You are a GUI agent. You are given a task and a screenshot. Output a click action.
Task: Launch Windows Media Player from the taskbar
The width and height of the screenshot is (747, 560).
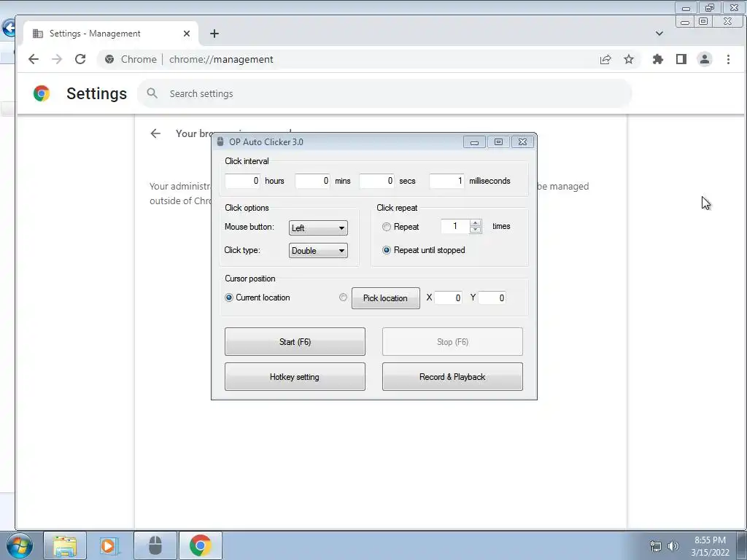tap(109, 545)
